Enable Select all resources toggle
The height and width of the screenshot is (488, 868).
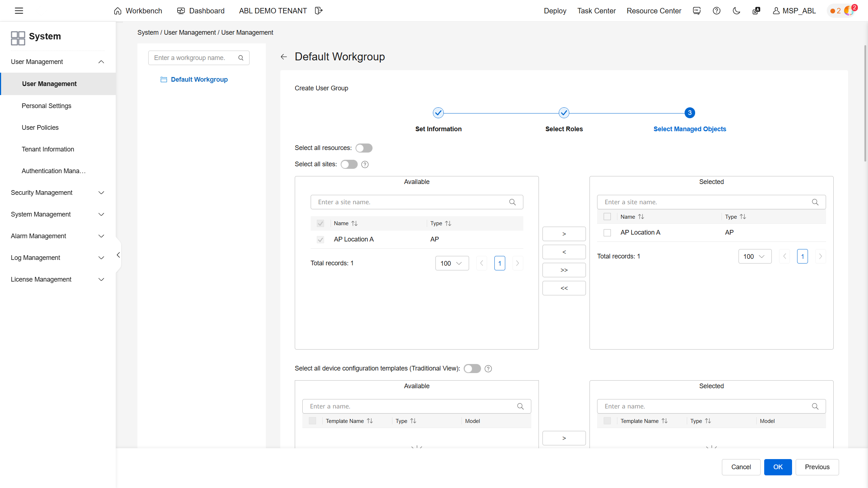point(364,148)
